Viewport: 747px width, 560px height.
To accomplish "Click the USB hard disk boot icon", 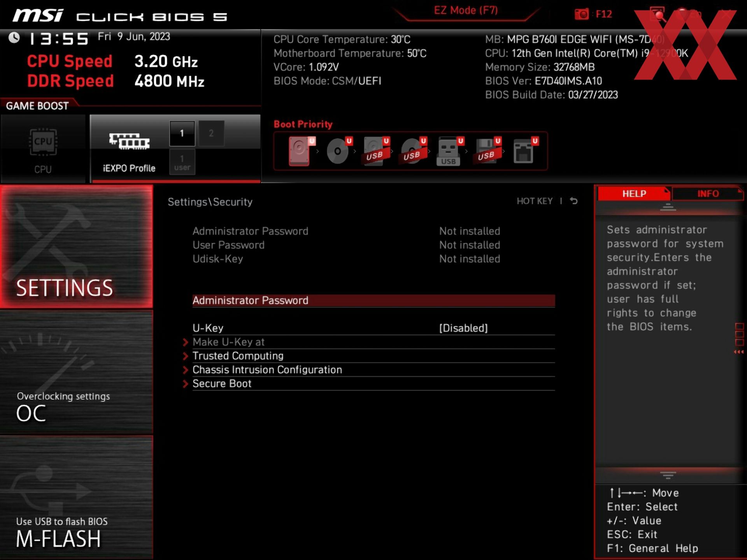I will click(375, 151).
